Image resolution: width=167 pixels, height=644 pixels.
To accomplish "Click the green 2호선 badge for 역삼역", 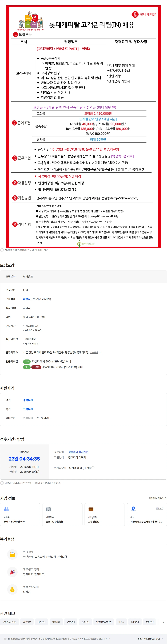I will tap(27, 362).
